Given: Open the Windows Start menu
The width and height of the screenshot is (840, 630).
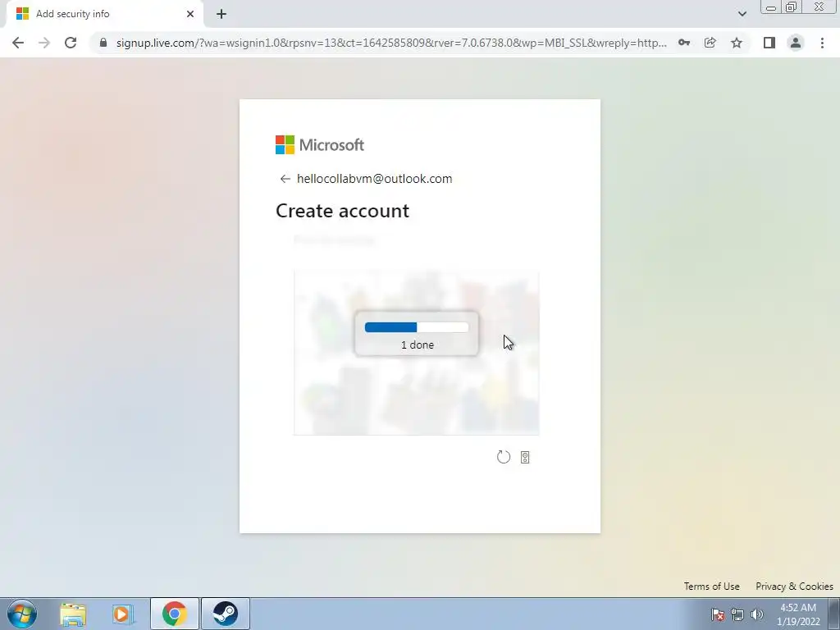Looking at the screenshot, I should point(22,614).
